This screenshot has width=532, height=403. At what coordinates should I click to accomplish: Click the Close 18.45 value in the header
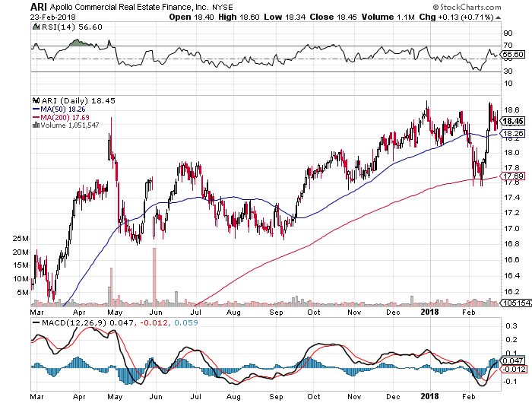[x=333, y=17]
